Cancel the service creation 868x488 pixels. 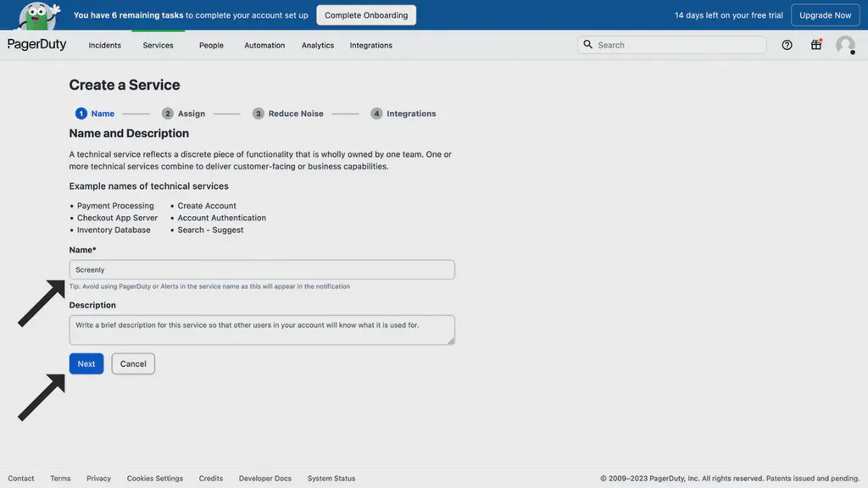point(132,363)
